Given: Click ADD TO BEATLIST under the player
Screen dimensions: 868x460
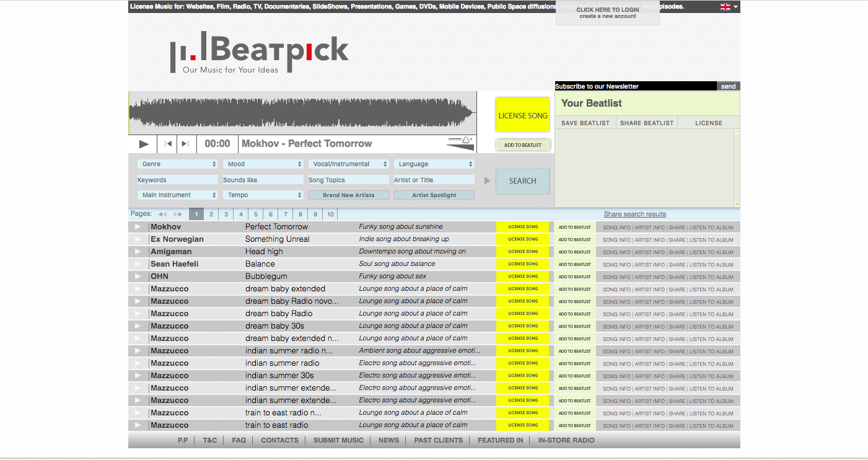Looking at the screenshot, I should tap(523, 145).
